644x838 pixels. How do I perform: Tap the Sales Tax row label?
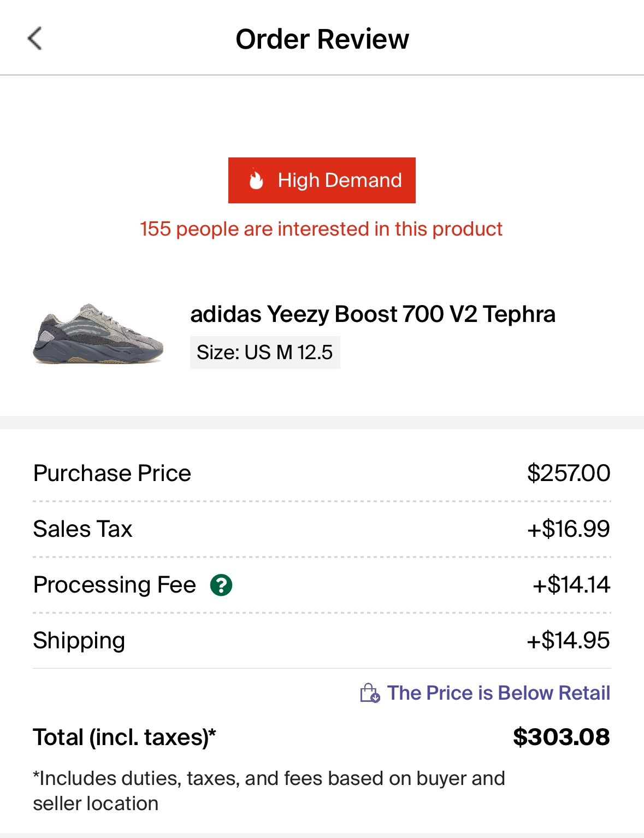point(82,529)
